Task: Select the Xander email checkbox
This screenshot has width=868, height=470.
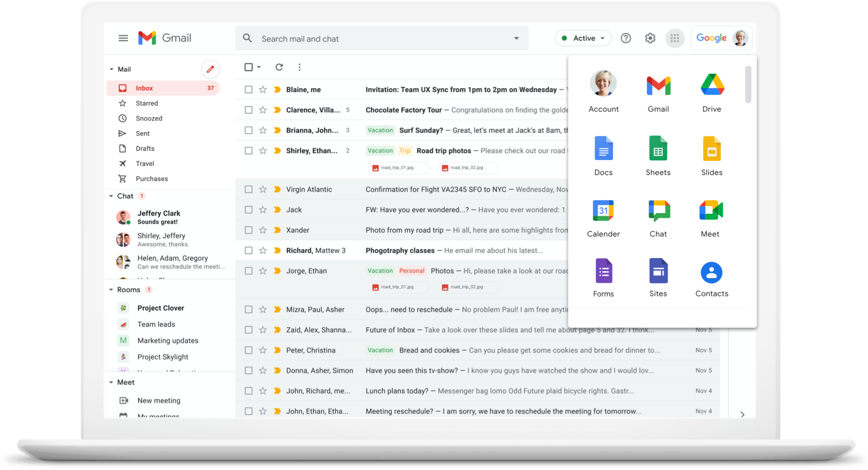Action: pos(249,230)
